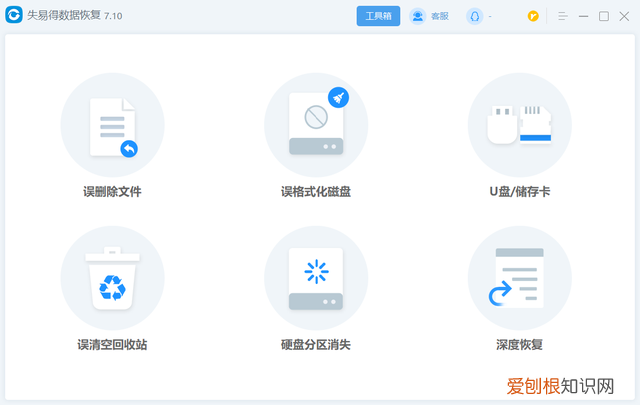
Task: Click the 误删除文件 text label
Action: [x=112, y=191]
